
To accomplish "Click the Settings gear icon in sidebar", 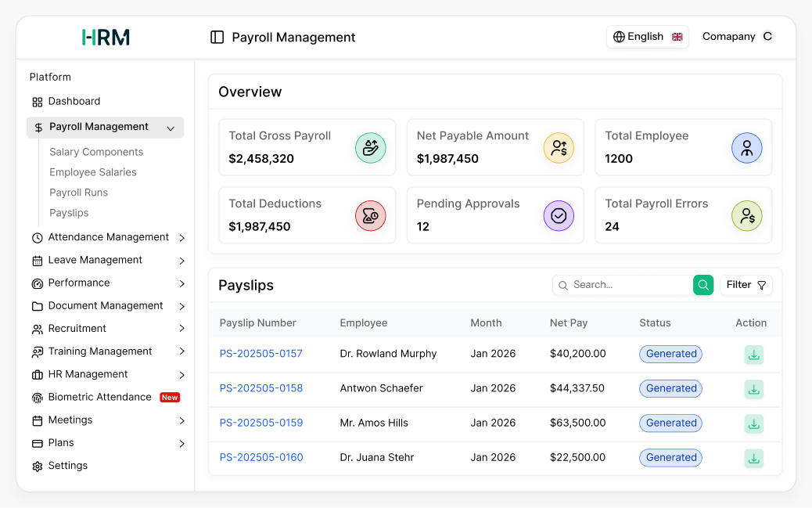I will [x=37, y=466].
